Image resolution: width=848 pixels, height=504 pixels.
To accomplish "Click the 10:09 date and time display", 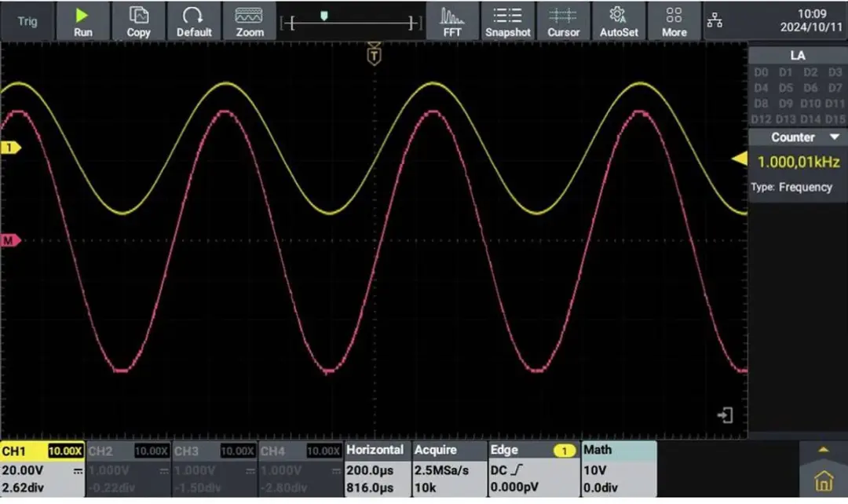I will 811,20.
